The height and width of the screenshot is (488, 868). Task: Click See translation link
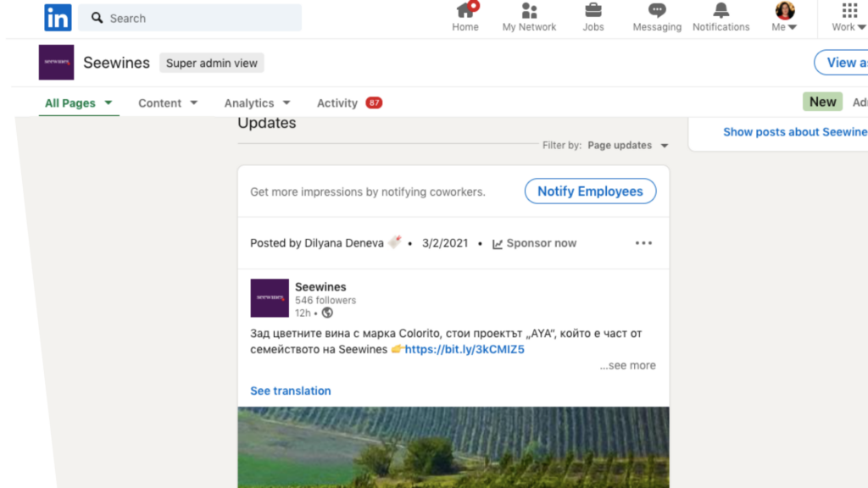291,391
